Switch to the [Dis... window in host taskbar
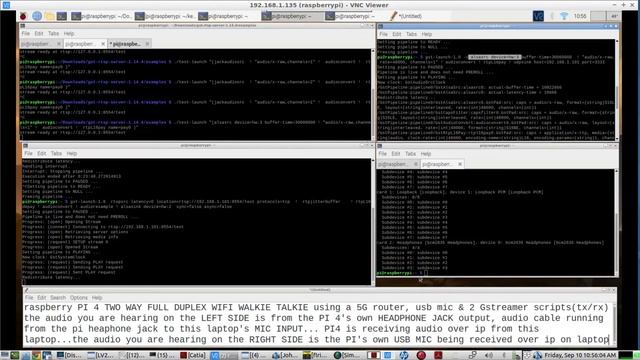 [69, 356]
